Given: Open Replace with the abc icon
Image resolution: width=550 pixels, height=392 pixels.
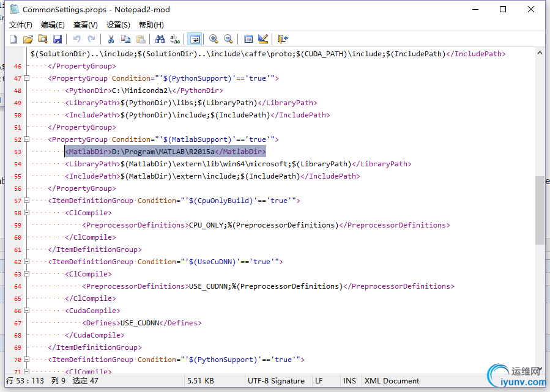Looking at the screenshot, I should [175, 39].
